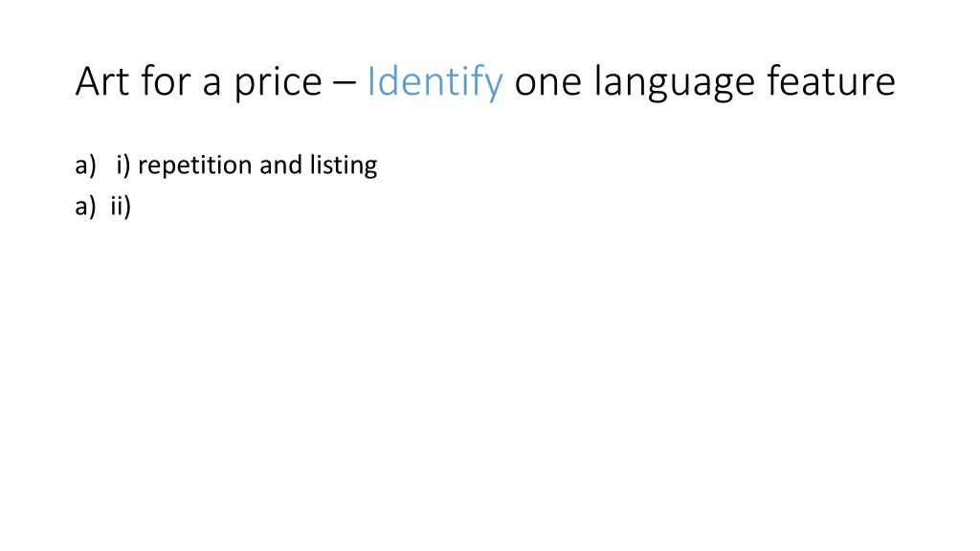The height and width of the screenshot is (551, 980).
Task: Click the word "for" in the title
Action: pos(166,81)
